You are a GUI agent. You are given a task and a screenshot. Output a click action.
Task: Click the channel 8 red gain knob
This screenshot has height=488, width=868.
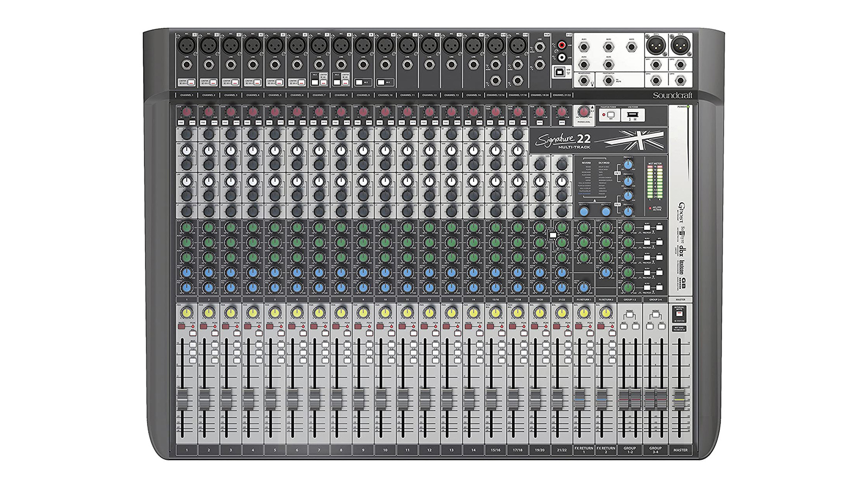[x=341, y=112]
